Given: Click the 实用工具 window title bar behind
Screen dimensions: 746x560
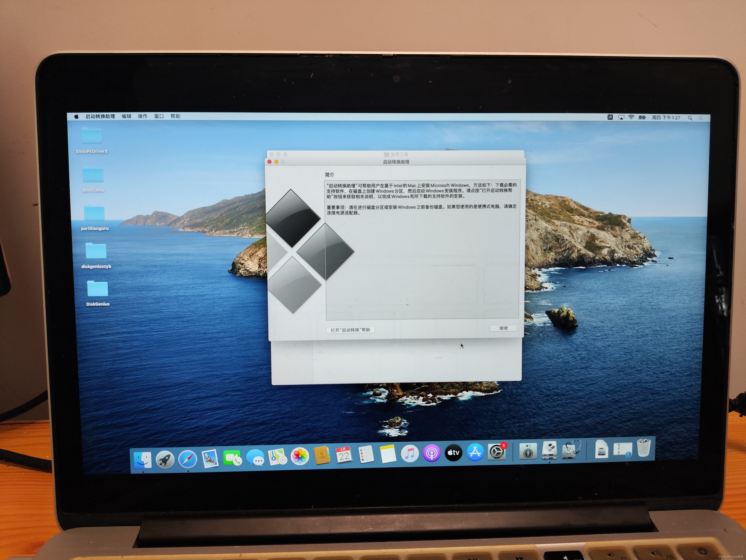Looking at the screenshot, I should coord(396,154).
